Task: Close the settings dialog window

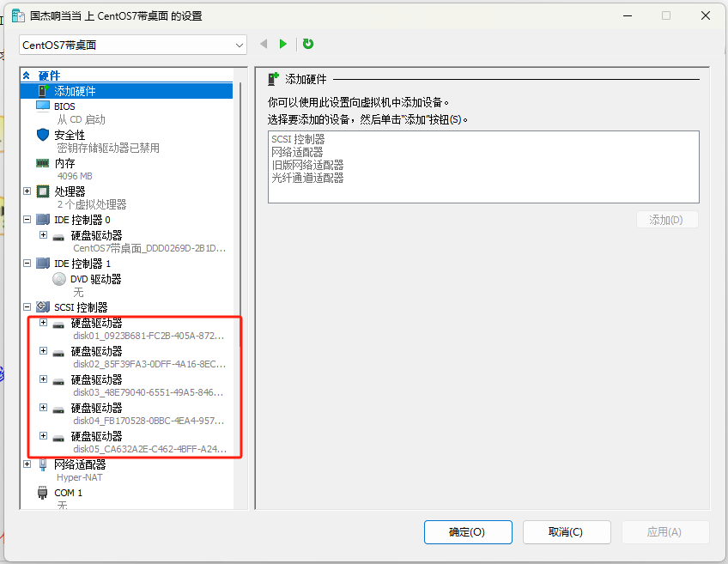Action: 706,15
